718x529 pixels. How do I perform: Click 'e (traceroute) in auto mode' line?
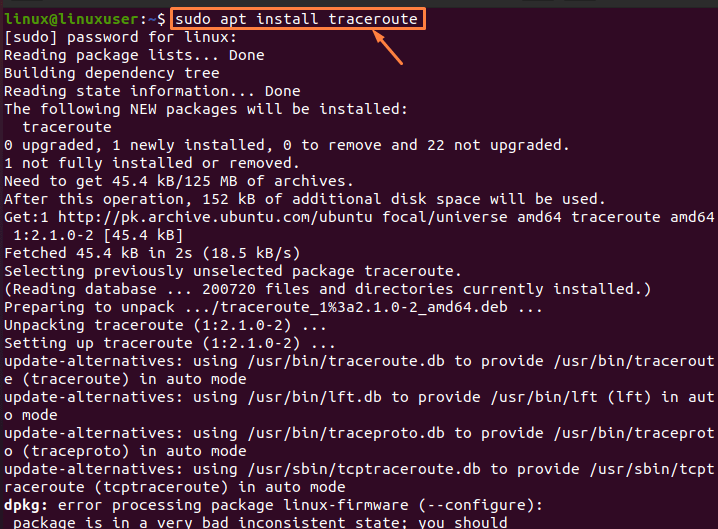(x=125, y=379)
